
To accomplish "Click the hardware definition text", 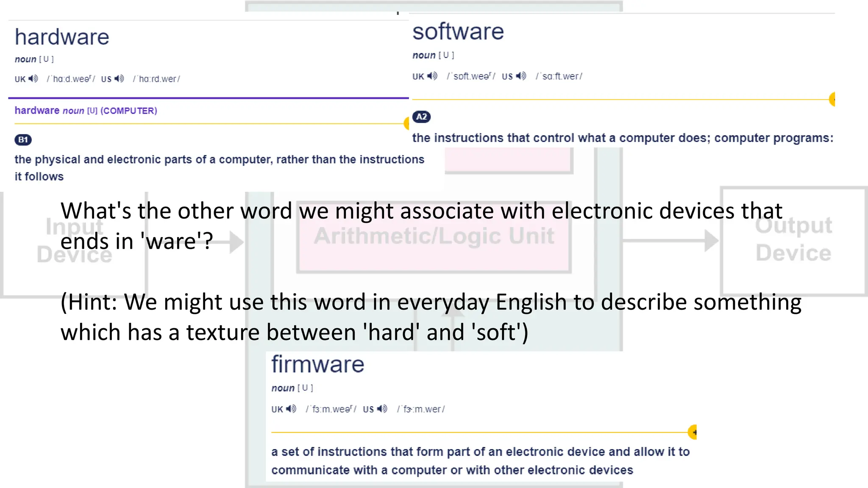I will click(220, 168).
